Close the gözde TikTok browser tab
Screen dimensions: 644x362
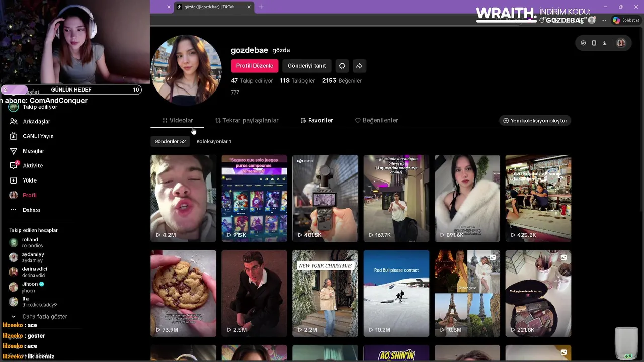249,7
